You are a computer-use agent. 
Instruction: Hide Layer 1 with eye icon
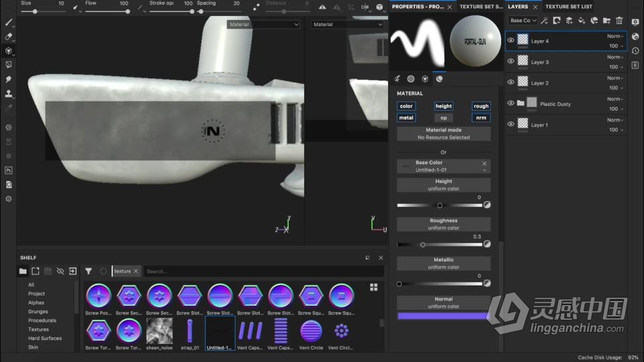click(x=511, y=124)
